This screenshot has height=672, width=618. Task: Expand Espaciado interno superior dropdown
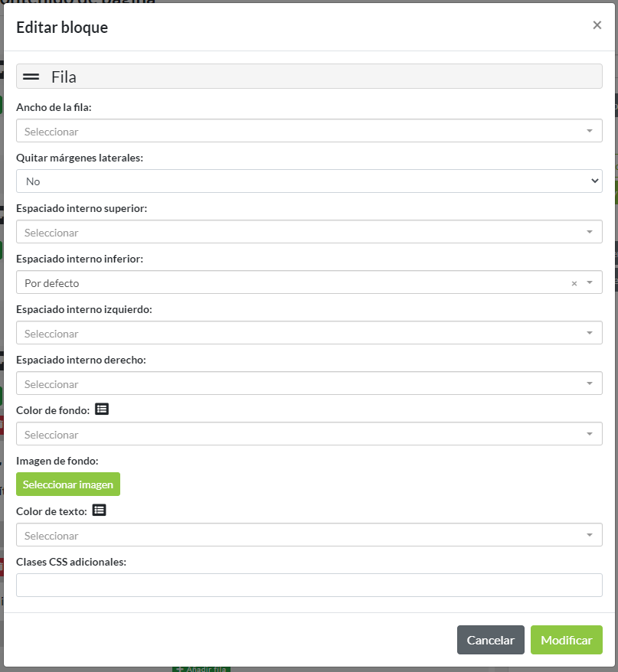[x=309, y=232]
